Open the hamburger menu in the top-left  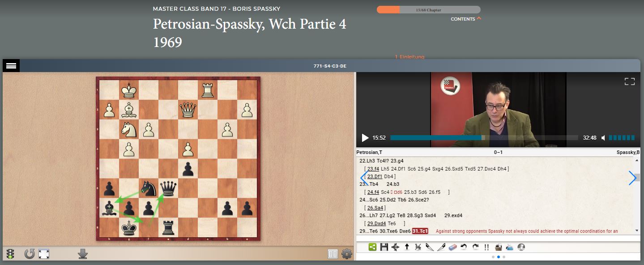(x=11, y=66)
